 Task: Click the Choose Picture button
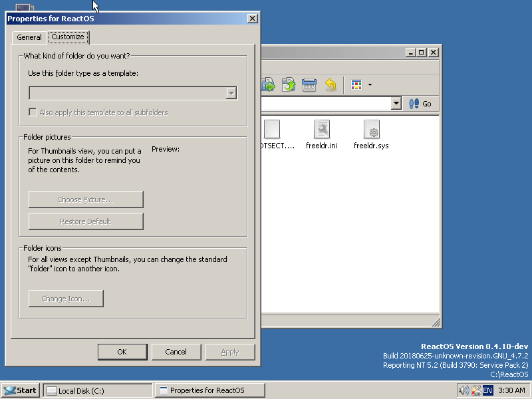click(x=85, y=199)
